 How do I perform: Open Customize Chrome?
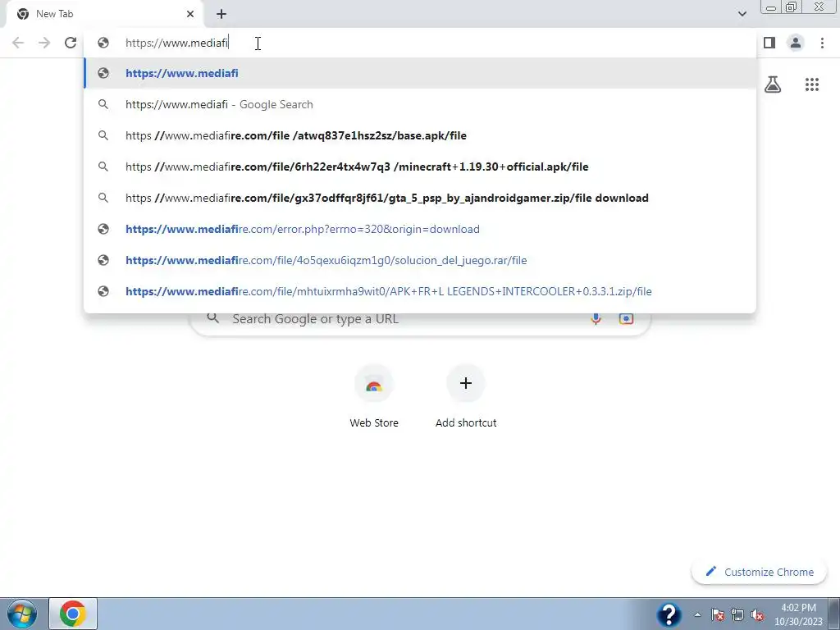pyautogui.click(x=759, y=572)
